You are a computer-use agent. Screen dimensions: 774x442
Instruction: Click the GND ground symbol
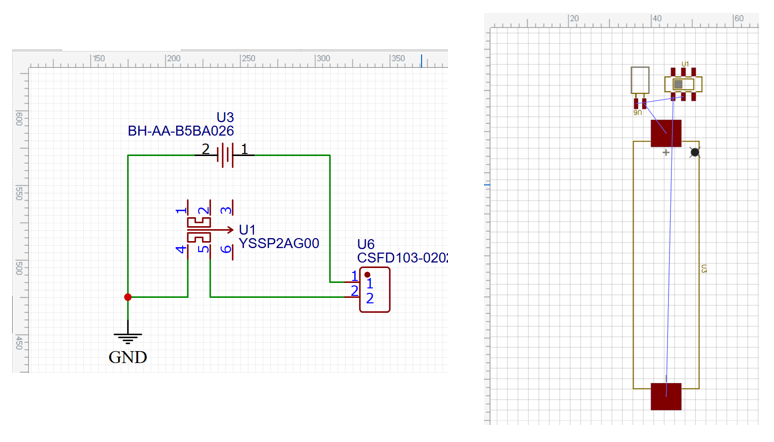click(127, 337)
